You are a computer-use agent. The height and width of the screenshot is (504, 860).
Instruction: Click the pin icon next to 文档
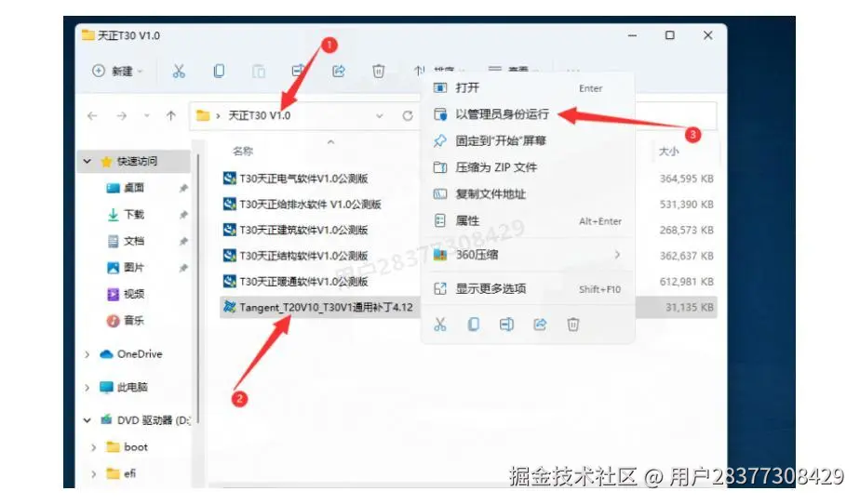tap(183, 242)
